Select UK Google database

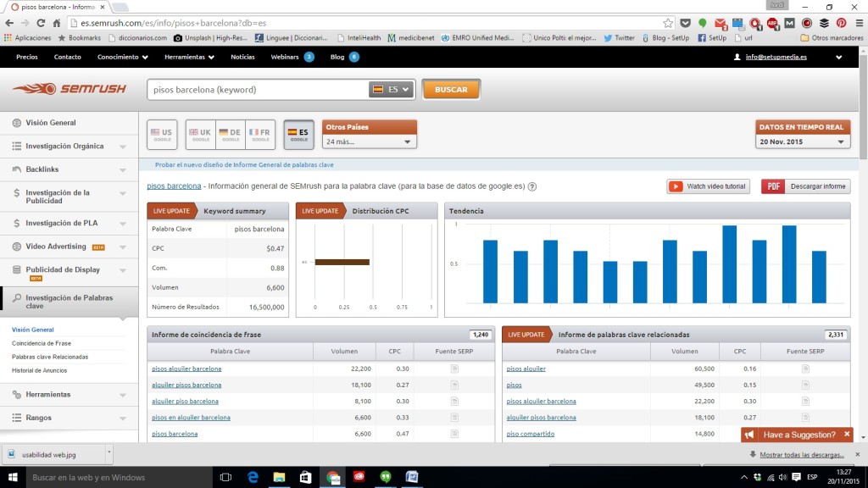(200, 135)
